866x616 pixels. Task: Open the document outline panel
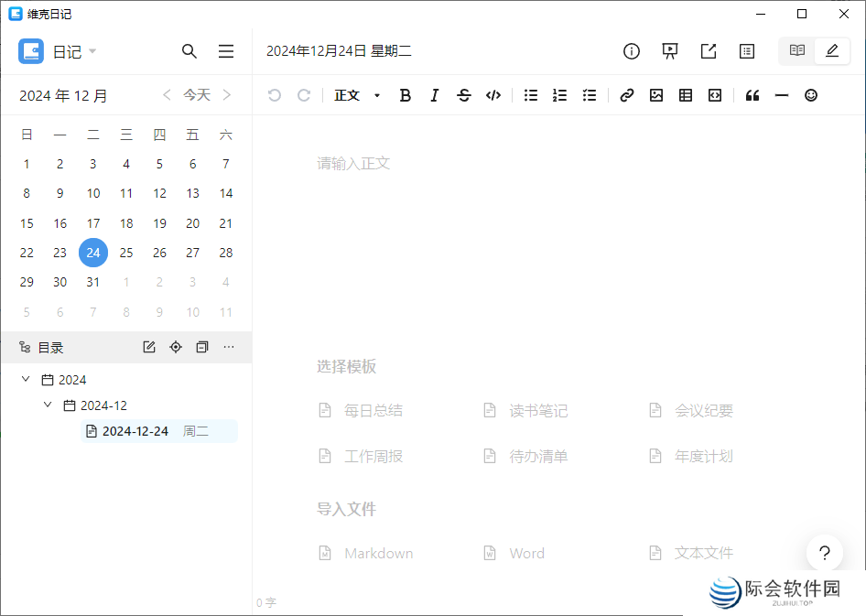tap(746, 51)
